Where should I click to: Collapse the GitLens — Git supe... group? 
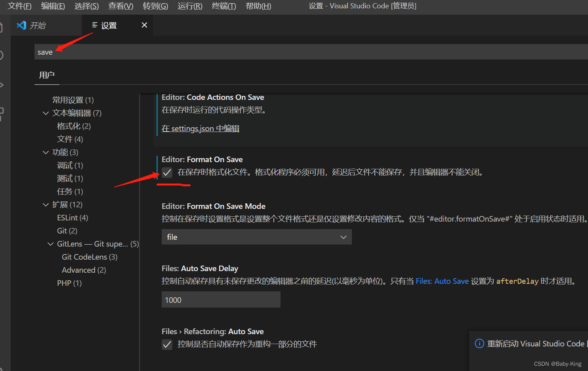(50, 244)
